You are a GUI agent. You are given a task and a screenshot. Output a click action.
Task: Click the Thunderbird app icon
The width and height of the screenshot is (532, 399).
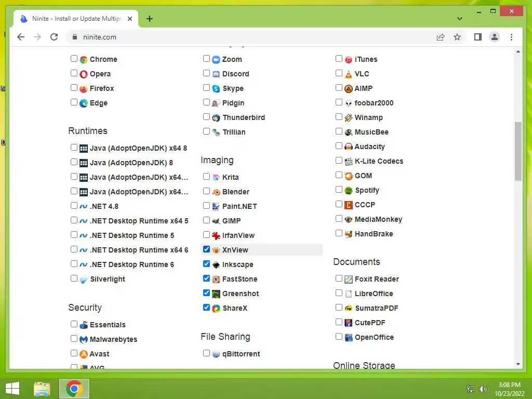[216, 118]
